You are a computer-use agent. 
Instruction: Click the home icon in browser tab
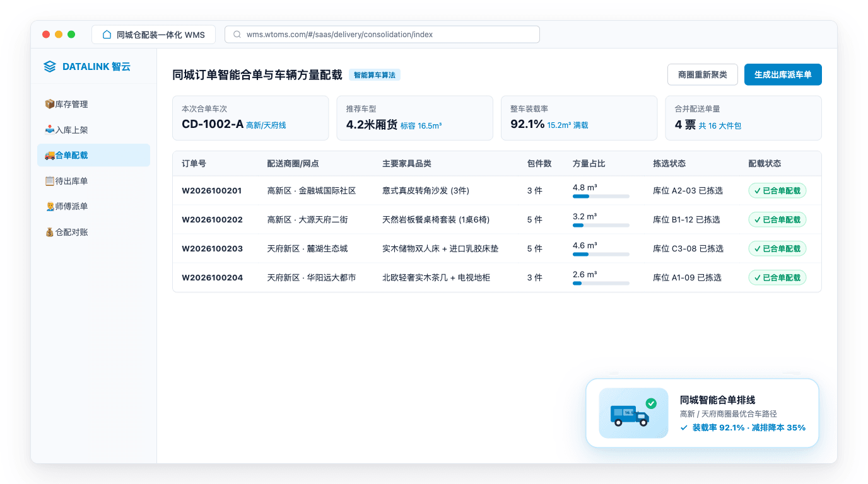pos(107,35)
